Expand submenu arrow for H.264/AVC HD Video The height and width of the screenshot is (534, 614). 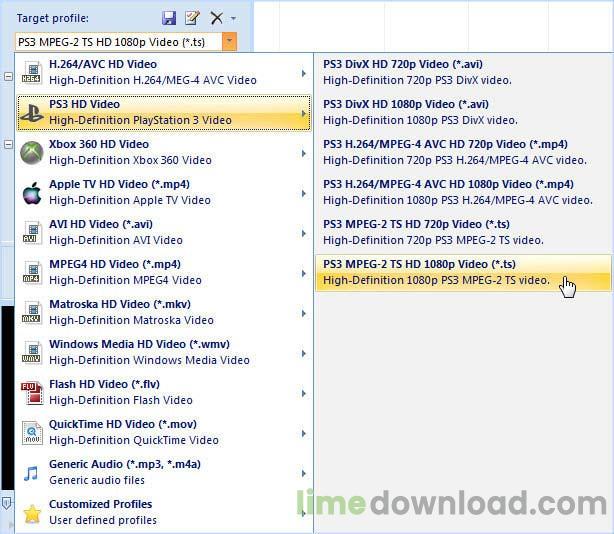[x=303, y=73]
